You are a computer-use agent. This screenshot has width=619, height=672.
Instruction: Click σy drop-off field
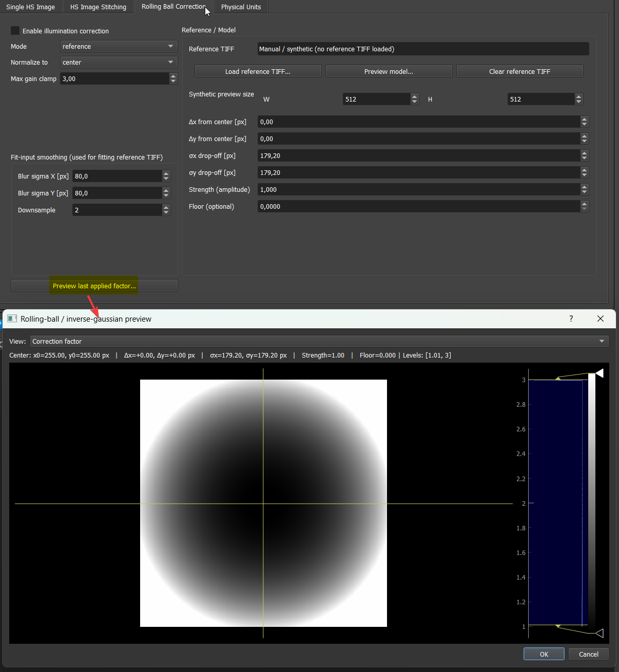419,172
